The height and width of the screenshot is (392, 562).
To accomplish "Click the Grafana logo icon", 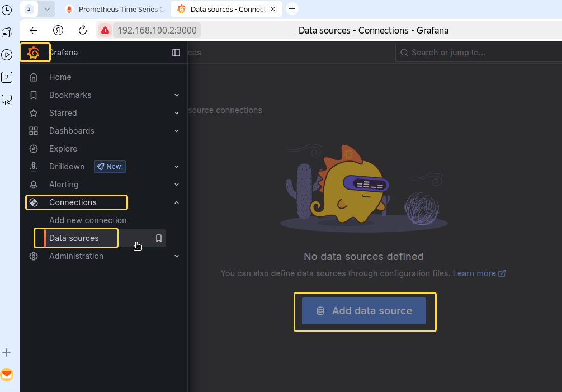I will (x=34, y=53).
